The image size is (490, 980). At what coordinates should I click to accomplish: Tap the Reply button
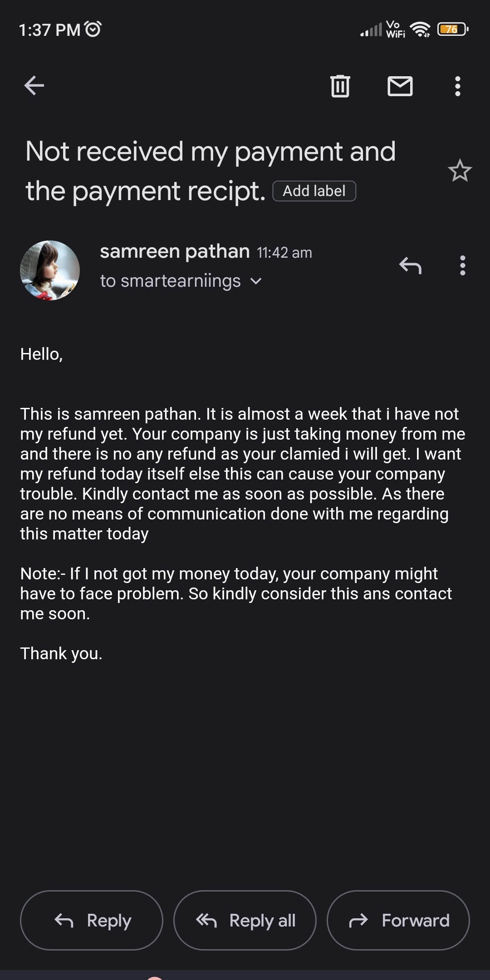92,920
